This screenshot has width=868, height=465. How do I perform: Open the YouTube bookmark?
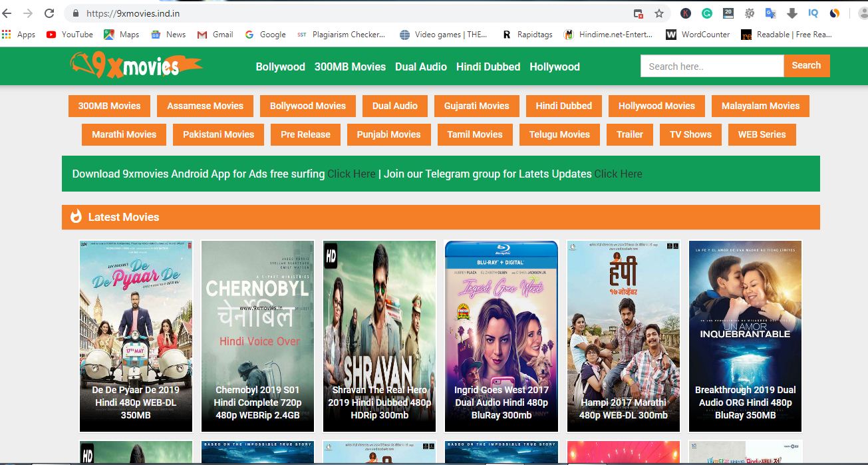pos(70,35)
